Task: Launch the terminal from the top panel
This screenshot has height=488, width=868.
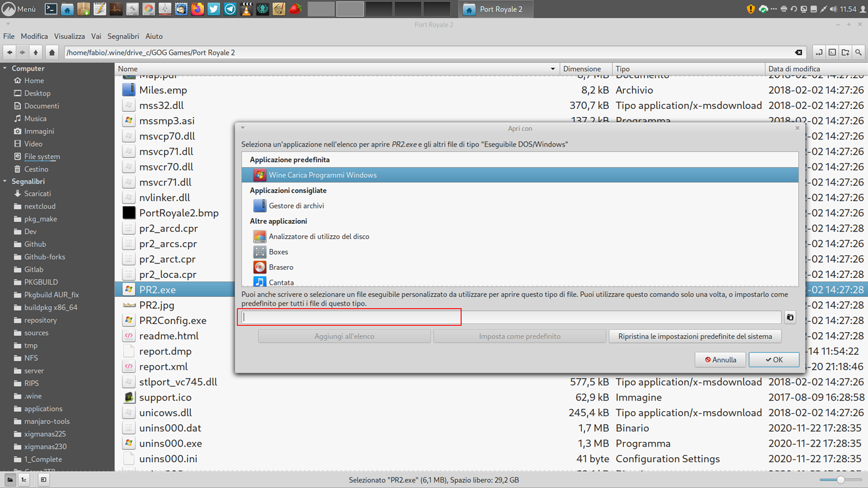Action: click(51, 9)
